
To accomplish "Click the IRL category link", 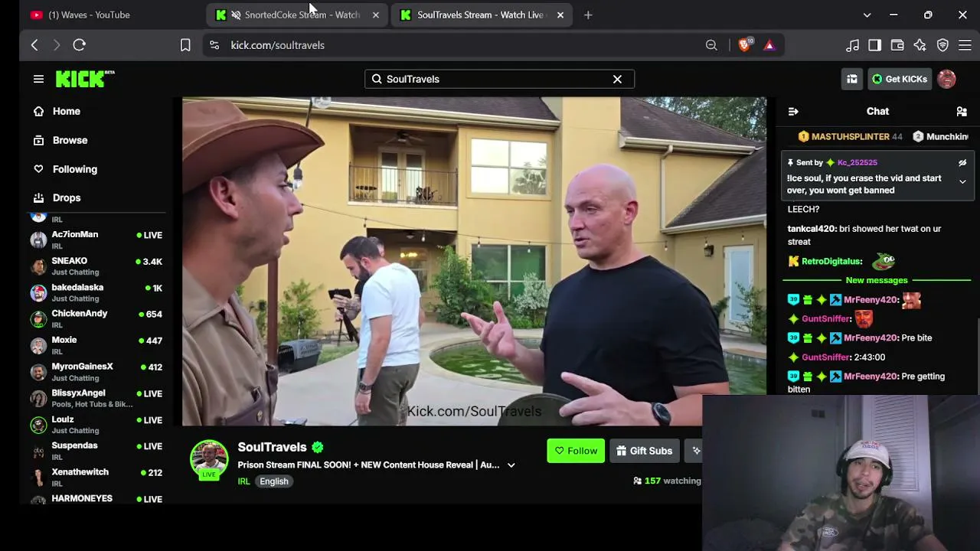I will (243, 481).
